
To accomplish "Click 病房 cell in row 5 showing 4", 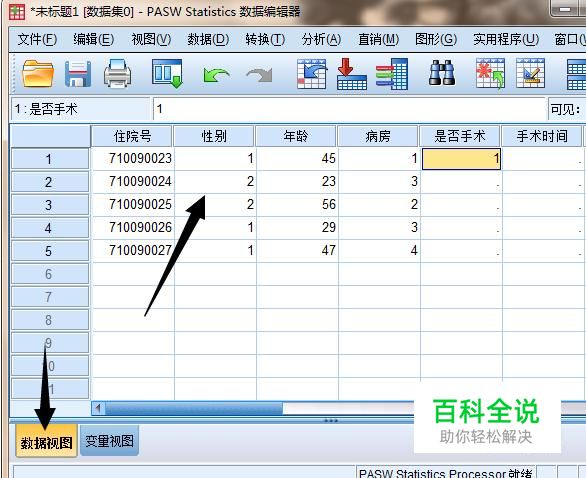I will (379, 250).
